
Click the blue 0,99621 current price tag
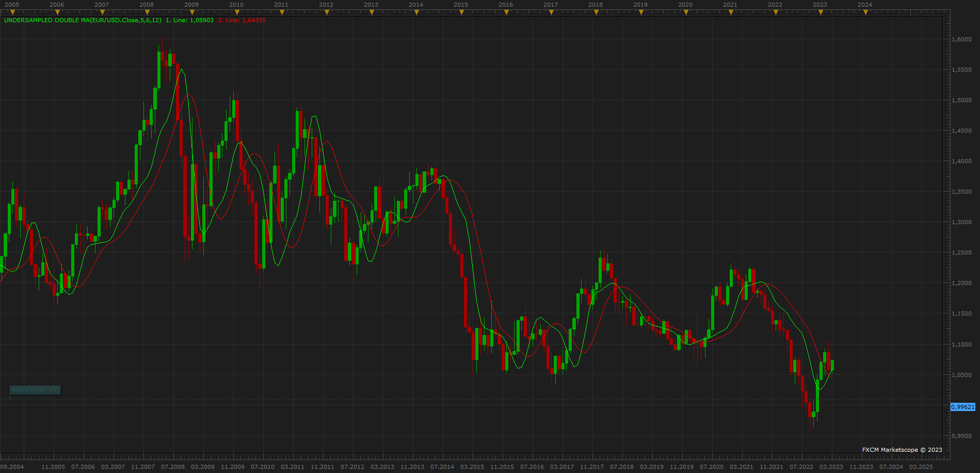[x=963, y=407]
